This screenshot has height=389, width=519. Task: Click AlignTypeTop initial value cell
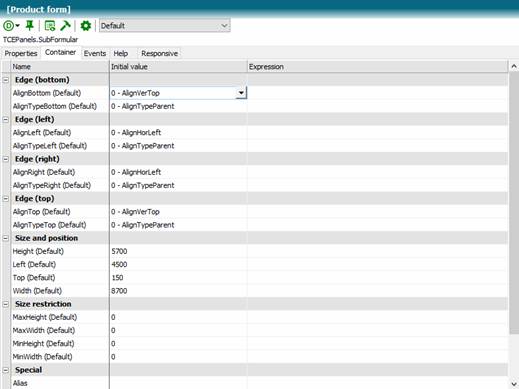coord(178,225)
